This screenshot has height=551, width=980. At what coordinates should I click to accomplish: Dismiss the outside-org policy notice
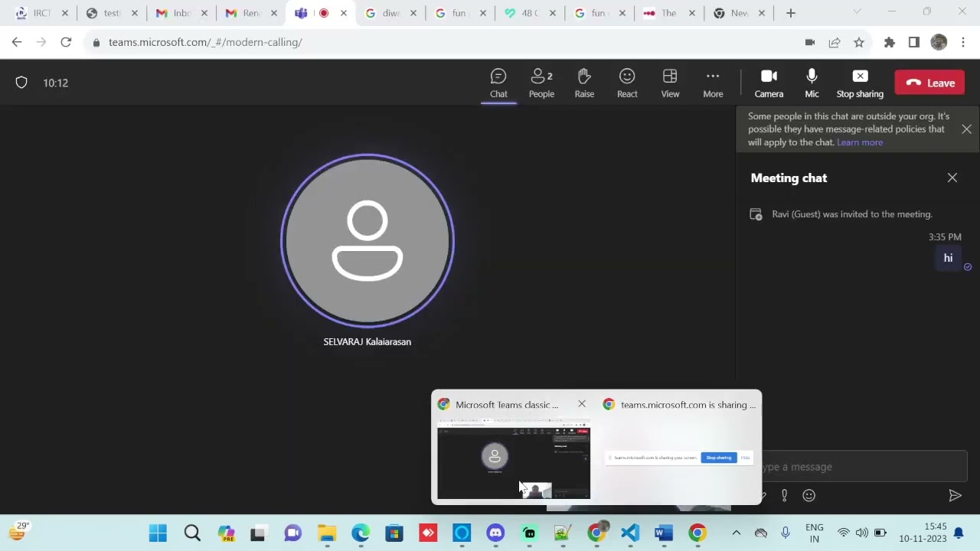pyautogui.click(x=966, y=129)
